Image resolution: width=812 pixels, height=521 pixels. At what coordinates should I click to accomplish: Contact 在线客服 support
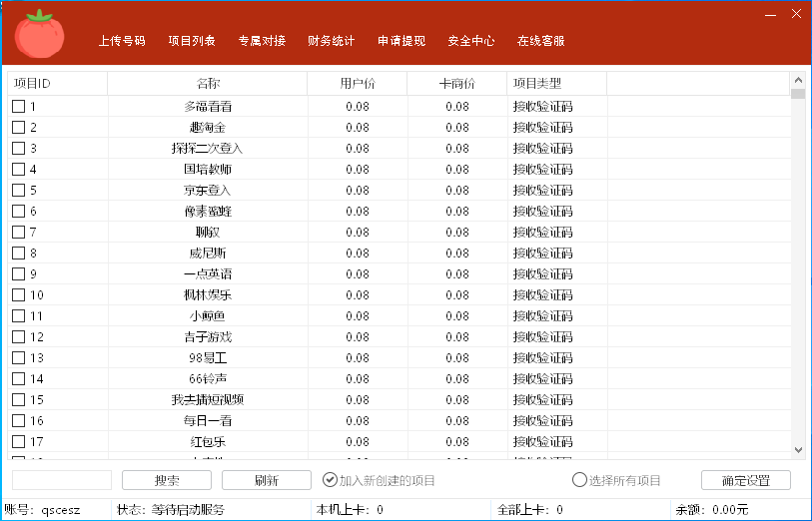[541, 41]
